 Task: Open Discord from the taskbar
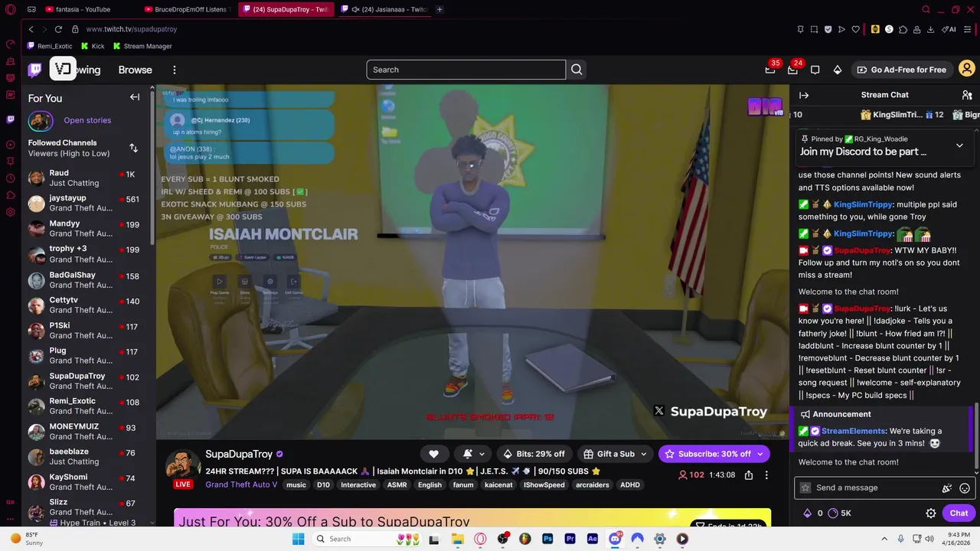(x=615, y=539)
